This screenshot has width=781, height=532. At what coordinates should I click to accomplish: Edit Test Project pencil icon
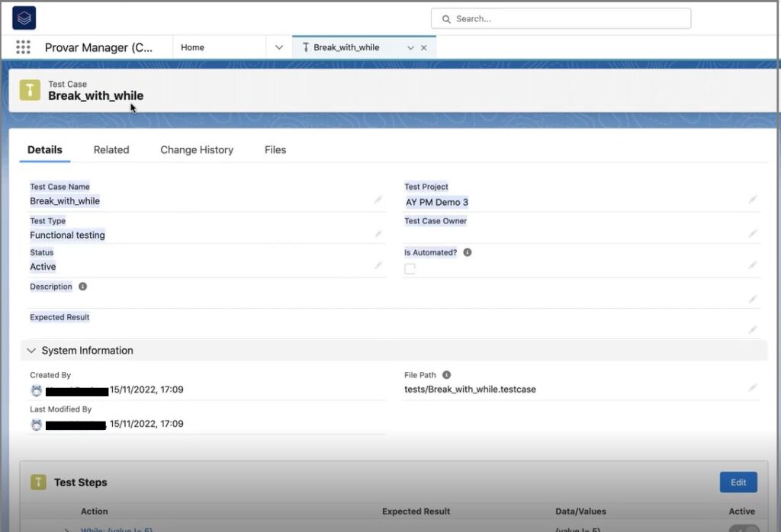753,200
